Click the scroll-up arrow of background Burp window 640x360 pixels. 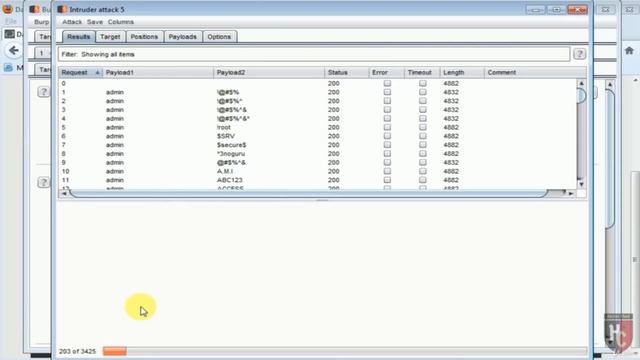[x=610, y=84]
